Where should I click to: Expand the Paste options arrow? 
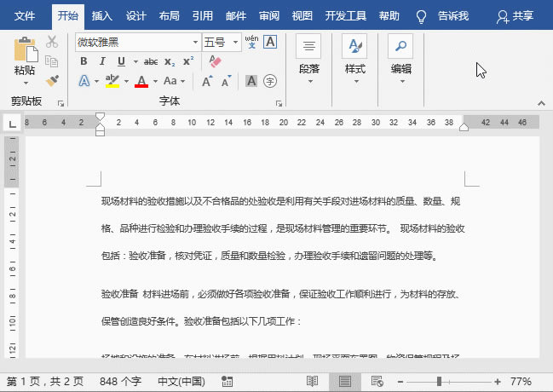(x=26, y=84)
